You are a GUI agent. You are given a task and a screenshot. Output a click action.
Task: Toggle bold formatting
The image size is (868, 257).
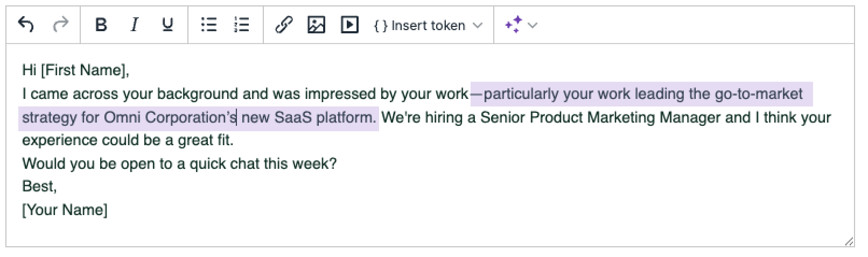(x=101, y=25)
